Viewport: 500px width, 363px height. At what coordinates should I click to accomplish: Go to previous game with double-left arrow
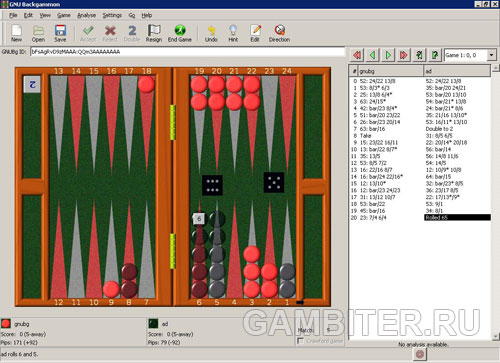click(357, 55)
